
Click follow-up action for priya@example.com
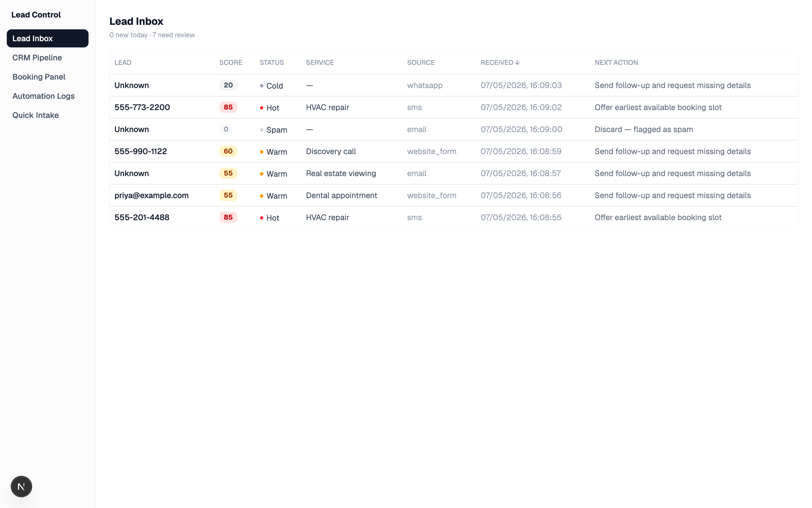coord(672,195)
